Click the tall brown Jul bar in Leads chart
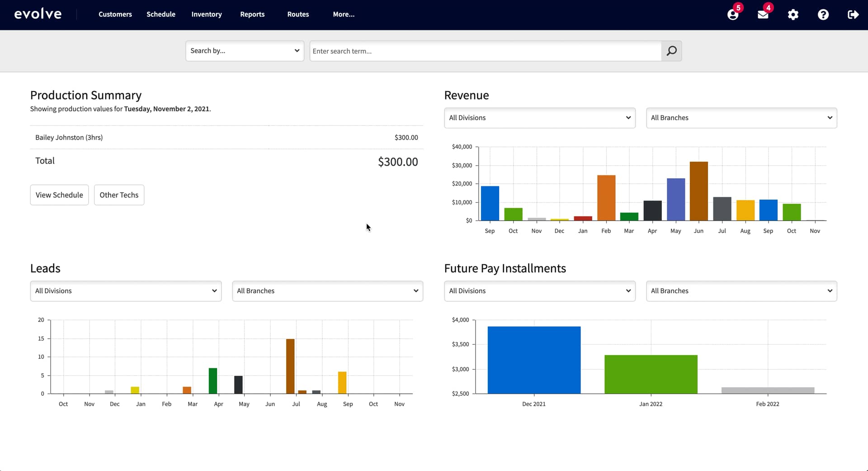This screenshot has height=471, width=868. [x=290, y=366]
